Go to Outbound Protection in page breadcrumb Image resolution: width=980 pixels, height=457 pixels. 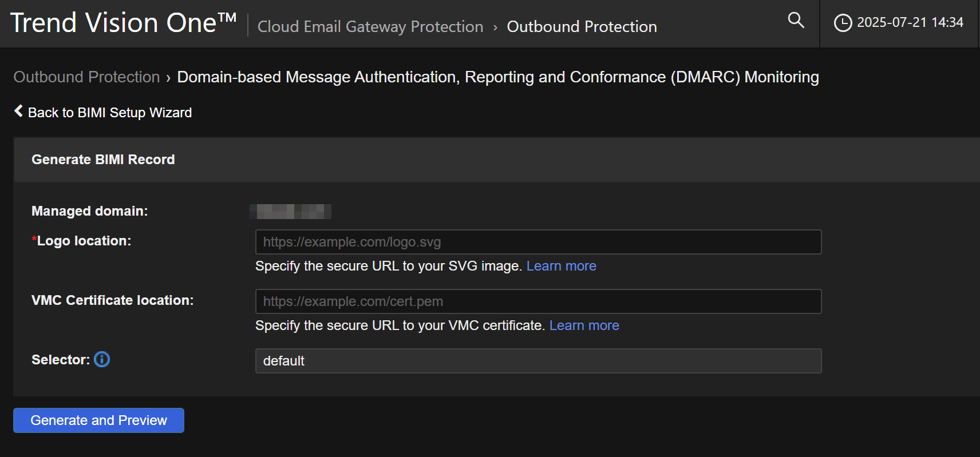pyautogui.click(x=86, y=77)
